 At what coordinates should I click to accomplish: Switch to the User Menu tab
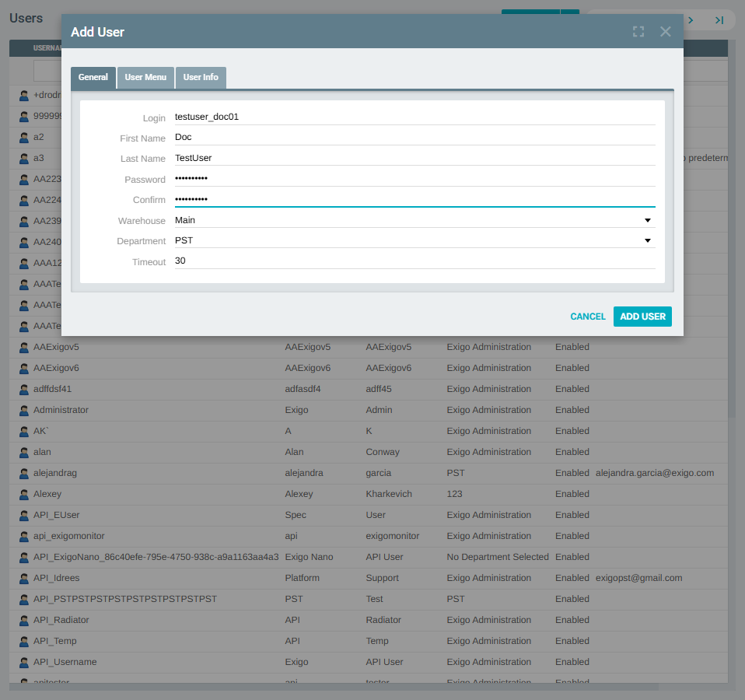(145, 77)
